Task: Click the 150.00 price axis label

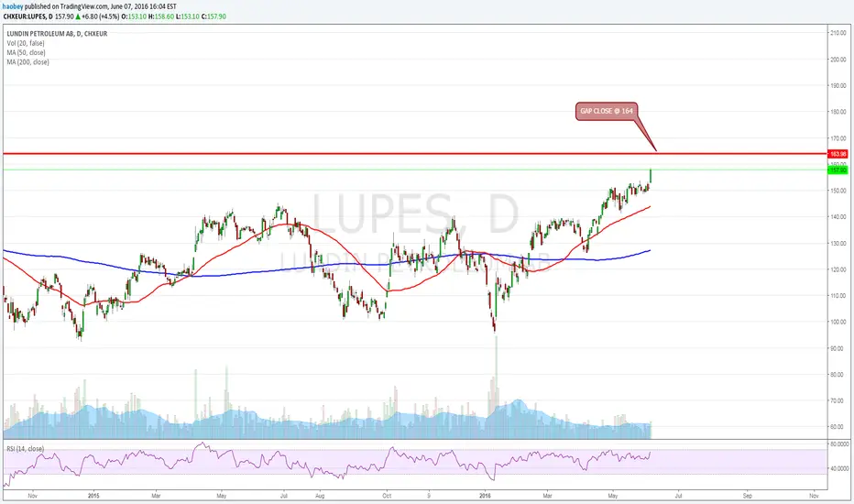Action: click(838, 191)
